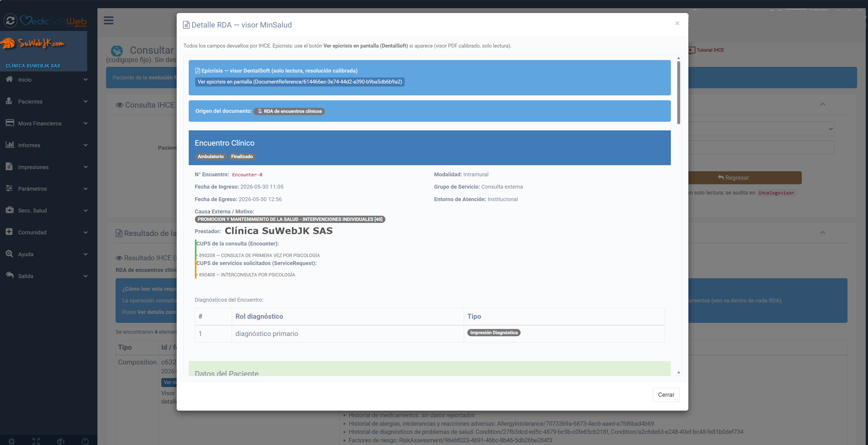The height and width of the screenshot is (445, 868).
Task: Click the scrollbar up arrow in modal
Action: coord(679,58)
